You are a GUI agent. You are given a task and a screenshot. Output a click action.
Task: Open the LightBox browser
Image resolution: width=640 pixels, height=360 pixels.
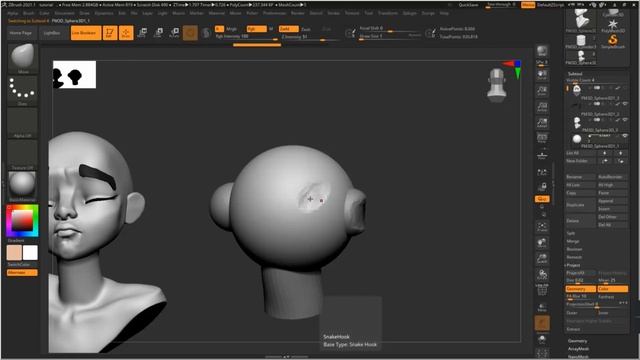pyautogui.click(x=52, y=33)
